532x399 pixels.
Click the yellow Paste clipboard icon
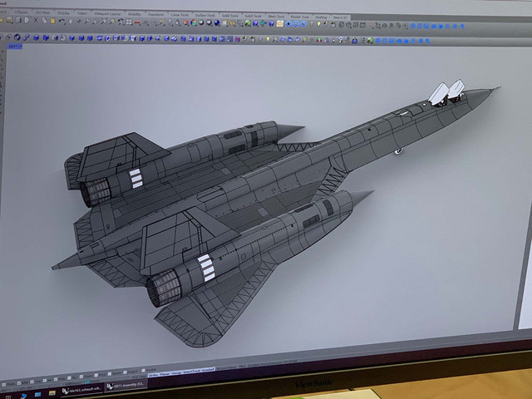pos(52,21)
